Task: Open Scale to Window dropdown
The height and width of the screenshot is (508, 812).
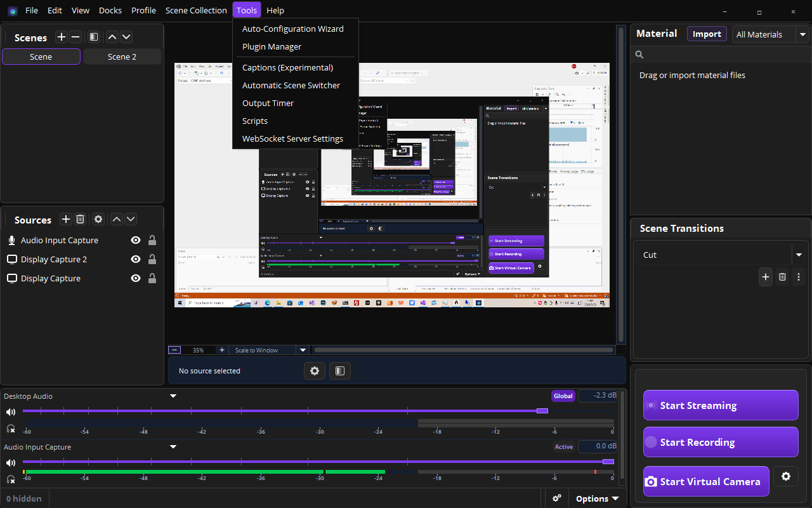Action: [303, 350]
